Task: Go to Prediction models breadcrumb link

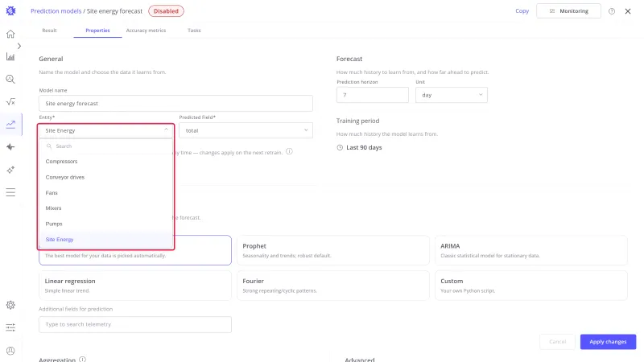Action: click(x=56, y=11)
